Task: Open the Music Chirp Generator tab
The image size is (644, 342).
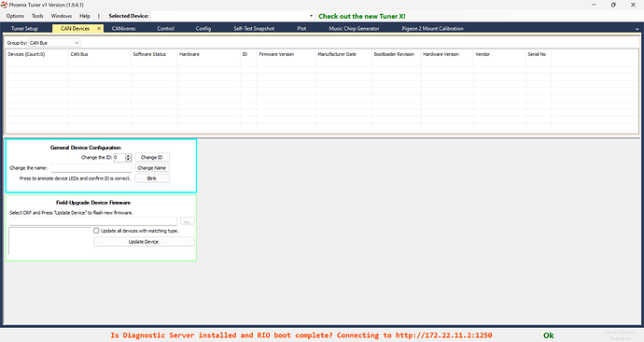Action: [354, 28]
